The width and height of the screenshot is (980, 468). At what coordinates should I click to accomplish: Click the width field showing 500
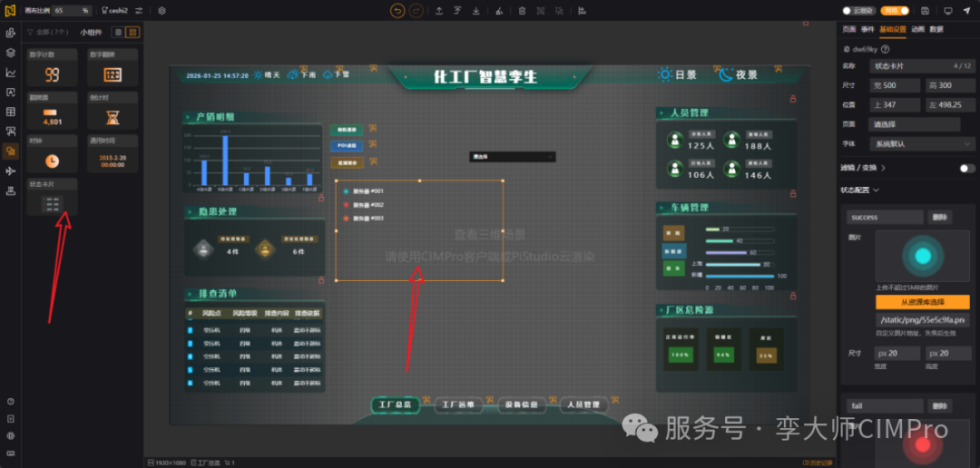pyautogui.click(x=895, y=85)
